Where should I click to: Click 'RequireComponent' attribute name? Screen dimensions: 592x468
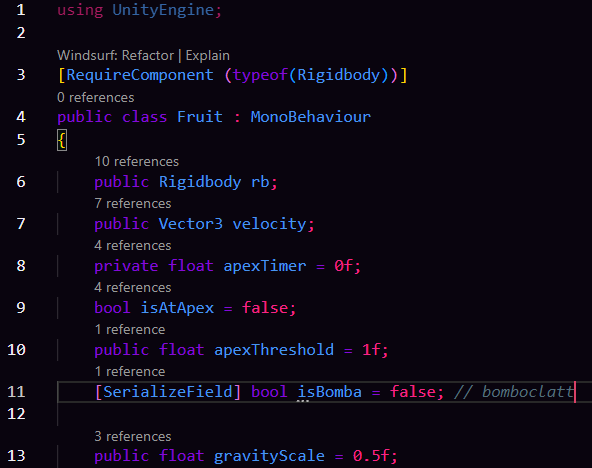[140, 75]
